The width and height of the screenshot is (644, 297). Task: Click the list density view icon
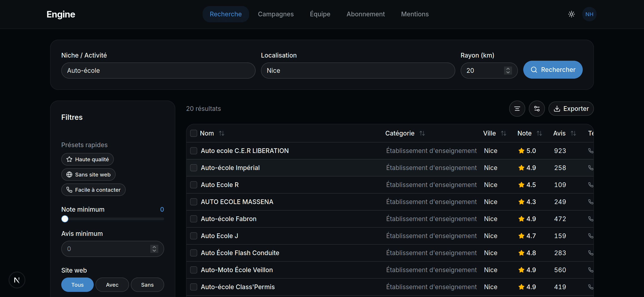pyautogui.click(x=517, y=108)
